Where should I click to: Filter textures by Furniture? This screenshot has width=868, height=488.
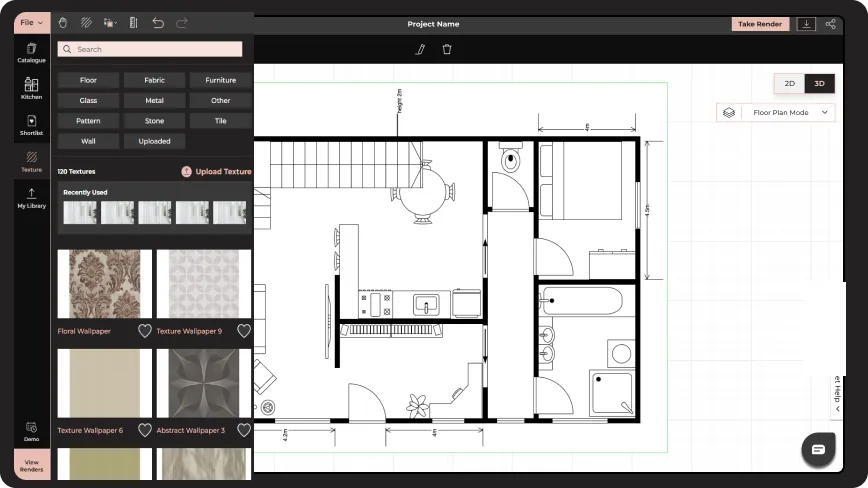[x=221, y=80]
